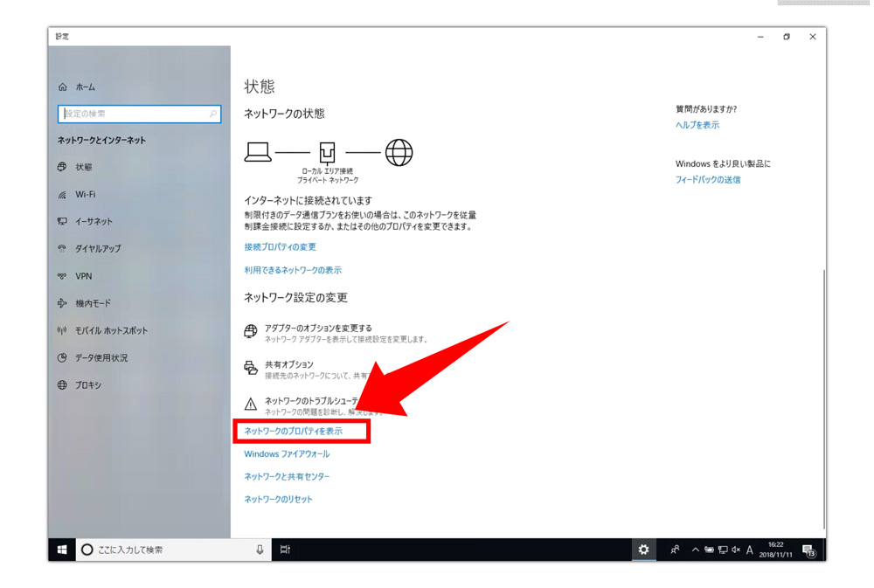Click the 設定の検索 search field
This screenshot has height=588, width=874.
138,114
